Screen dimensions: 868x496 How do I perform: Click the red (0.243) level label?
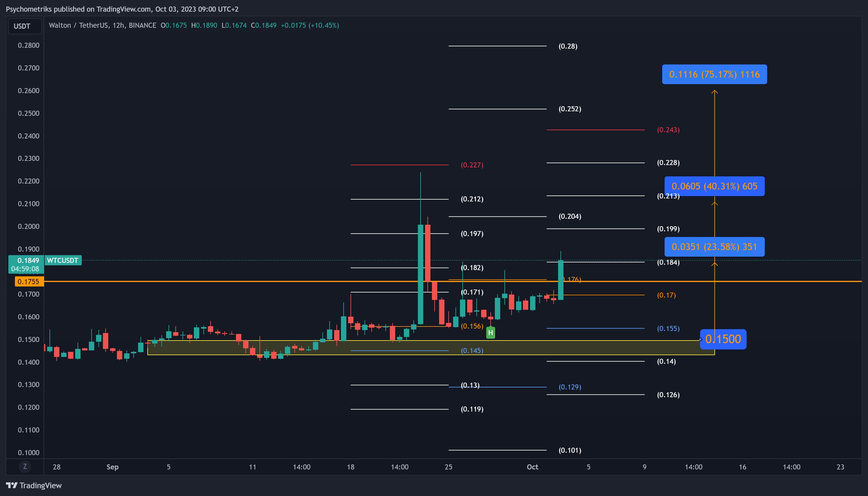[x=668, y=130]
